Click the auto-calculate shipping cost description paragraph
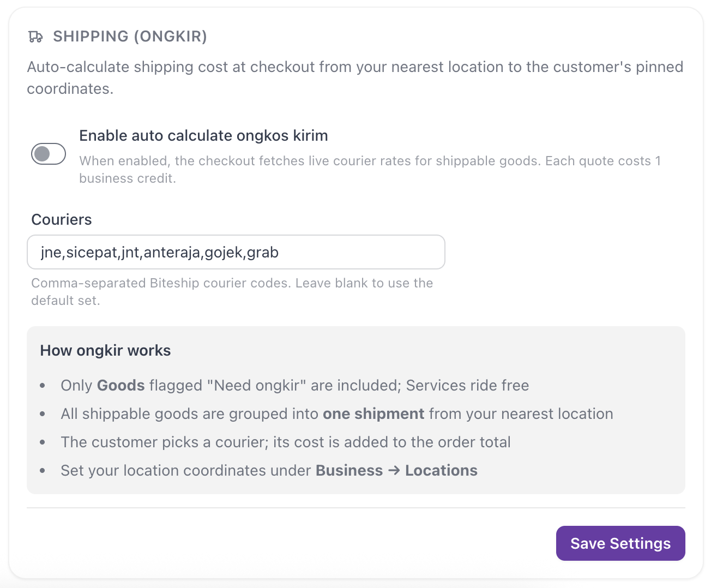The image size is (723, 588). coord(355,77)
